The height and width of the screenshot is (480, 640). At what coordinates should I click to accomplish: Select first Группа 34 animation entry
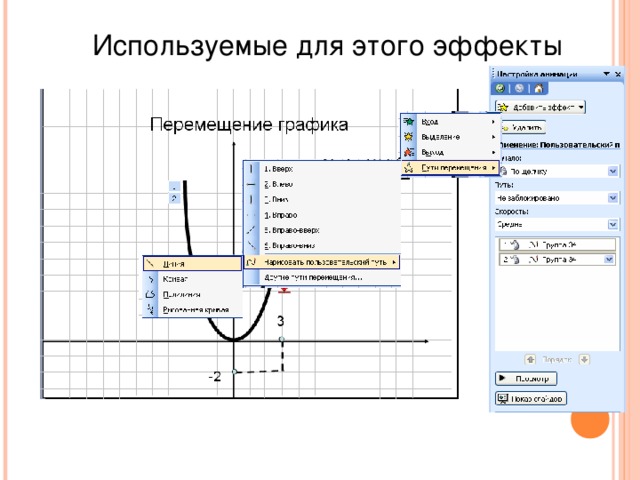coord(557,245)
